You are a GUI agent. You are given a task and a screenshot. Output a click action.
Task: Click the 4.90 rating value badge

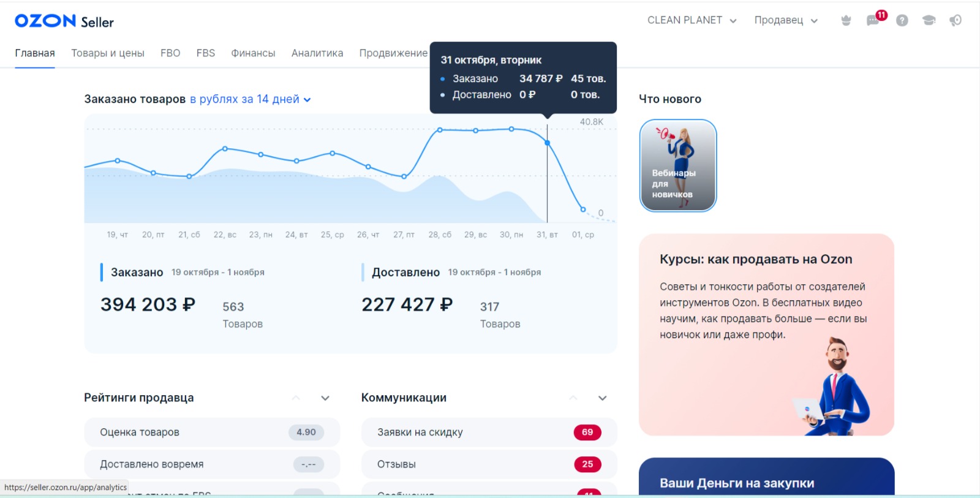[306, 432]
